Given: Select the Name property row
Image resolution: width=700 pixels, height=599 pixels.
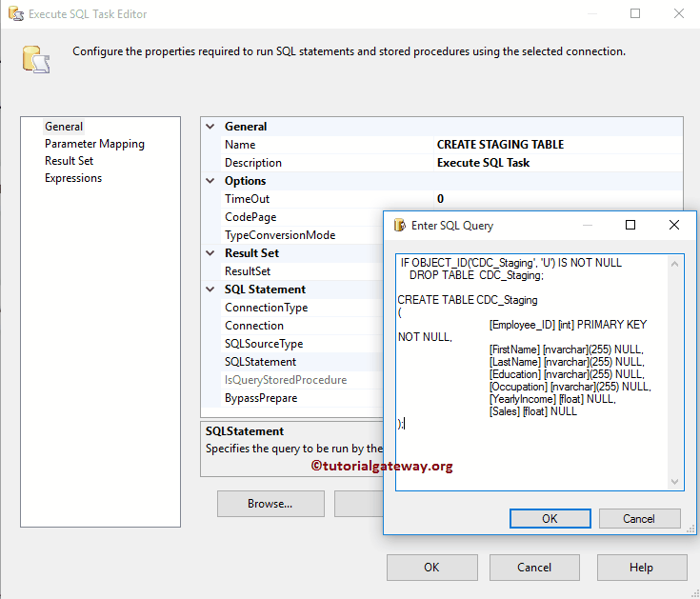Looking at the screenshot, I should tap(451, 145).
